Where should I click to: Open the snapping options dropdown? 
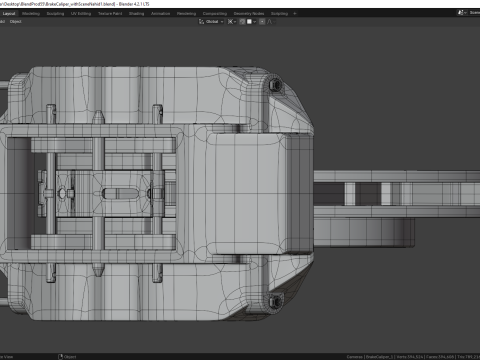(x=252, y=22)
